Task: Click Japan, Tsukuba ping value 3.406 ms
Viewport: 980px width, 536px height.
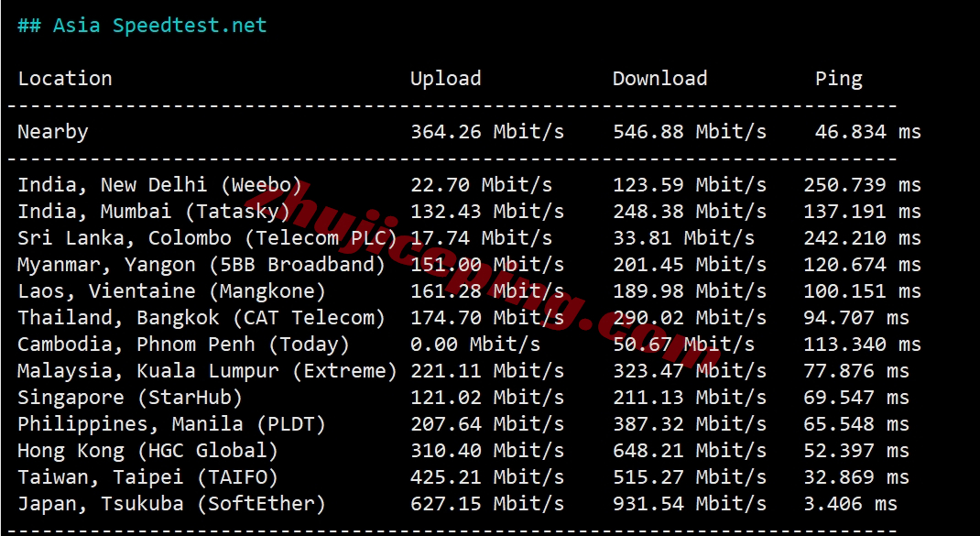Action: (x=851, y=504)
